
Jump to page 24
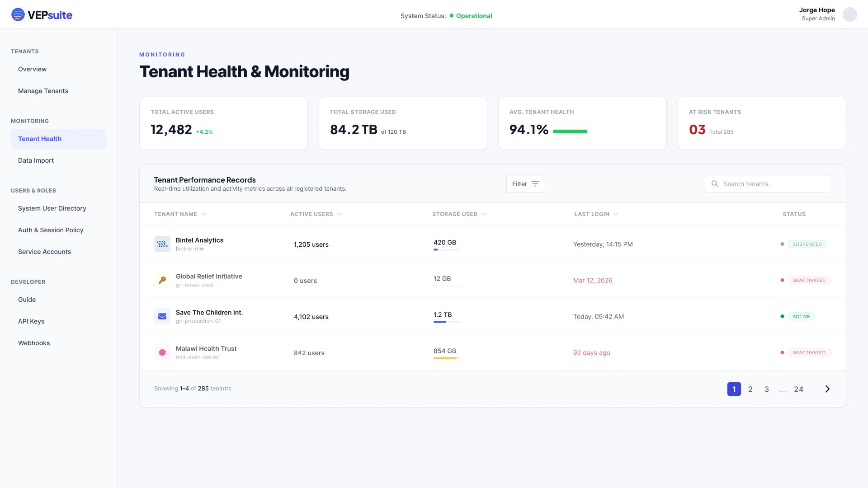click(x=799, y=389)
